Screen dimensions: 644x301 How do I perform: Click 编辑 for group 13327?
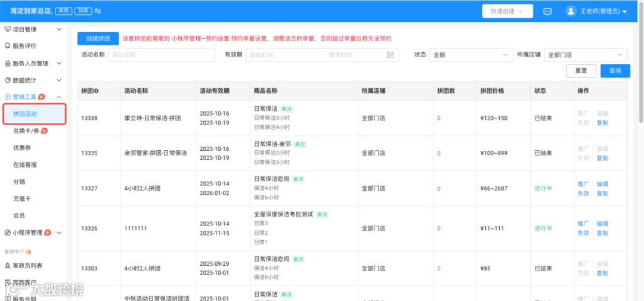coord(602,184)
